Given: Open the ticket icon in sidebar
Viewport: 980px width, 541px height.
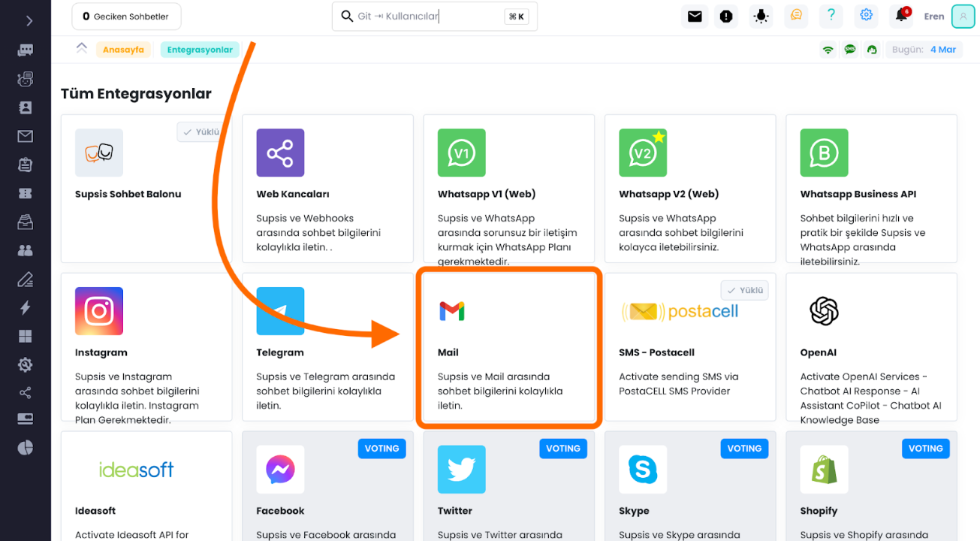Looking at the screenshot, I should pos(26,193).
